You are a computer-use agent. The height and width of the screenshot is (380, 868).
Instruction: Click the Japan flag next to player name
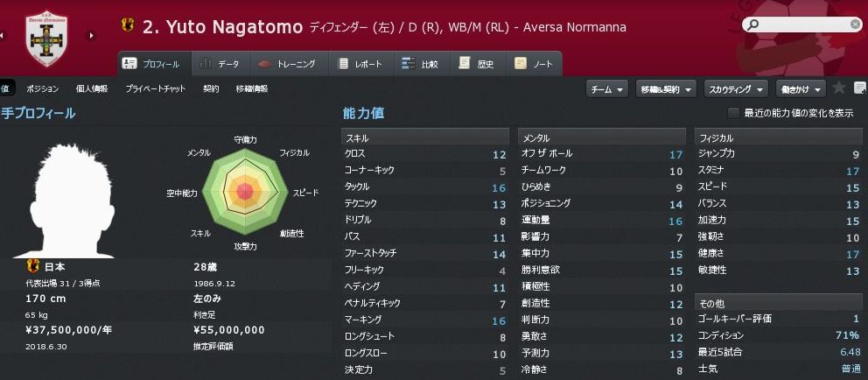(129, 26)
